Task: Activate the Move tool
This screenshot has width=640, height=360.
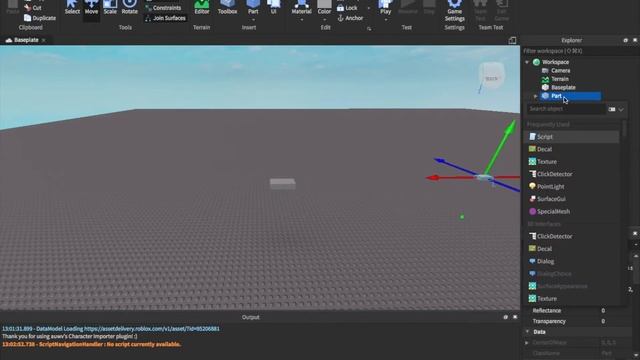Action: pyautogui.click(x=91, y=7)
